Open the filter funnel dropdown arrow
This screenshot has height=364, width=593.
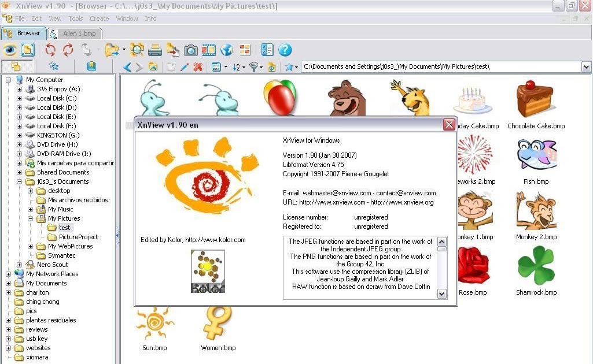[261, 67]
